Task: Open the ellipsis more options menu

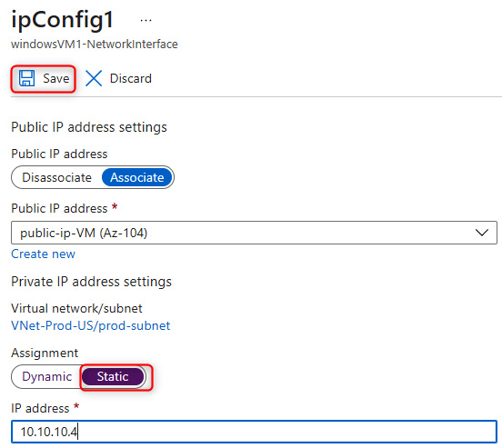Action: coord(146,21)
